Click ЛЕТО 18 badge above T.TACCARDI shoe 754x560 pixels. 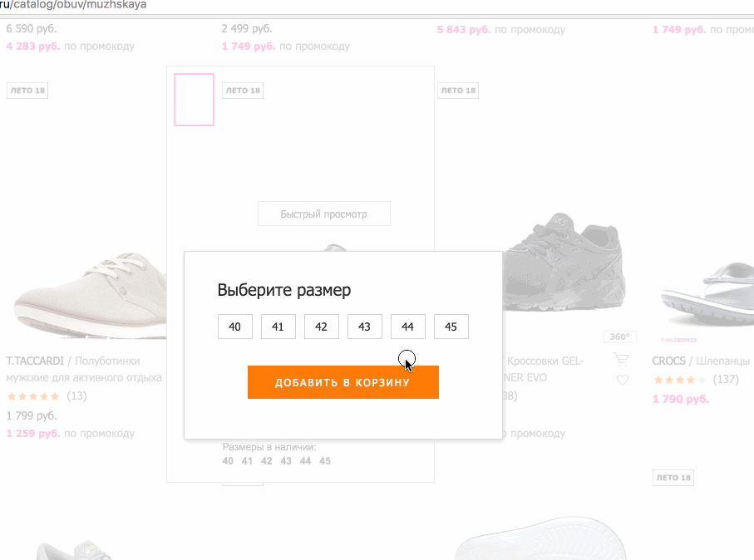[x=27, y=91]
